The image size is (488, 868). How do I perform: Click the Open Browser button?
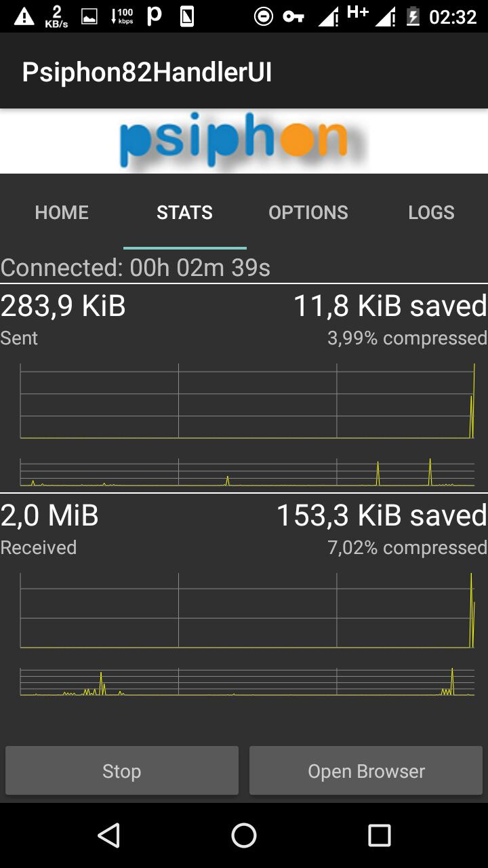coord(366,771)
